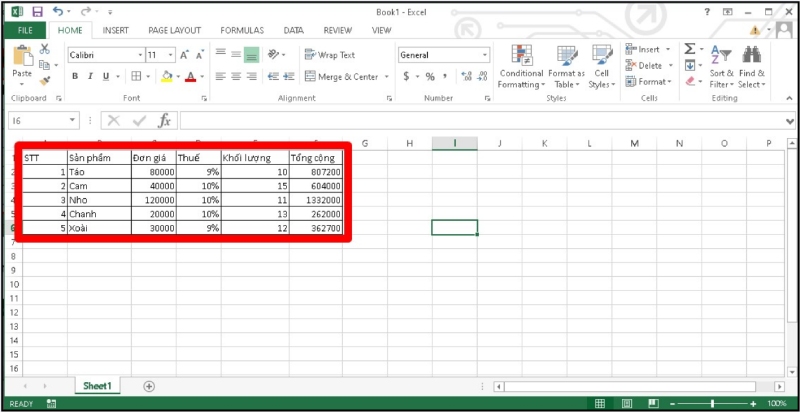This screenshot has width=800, height=412.
Task: Switch to DATA ribbon tab
Action: point(293,30)
